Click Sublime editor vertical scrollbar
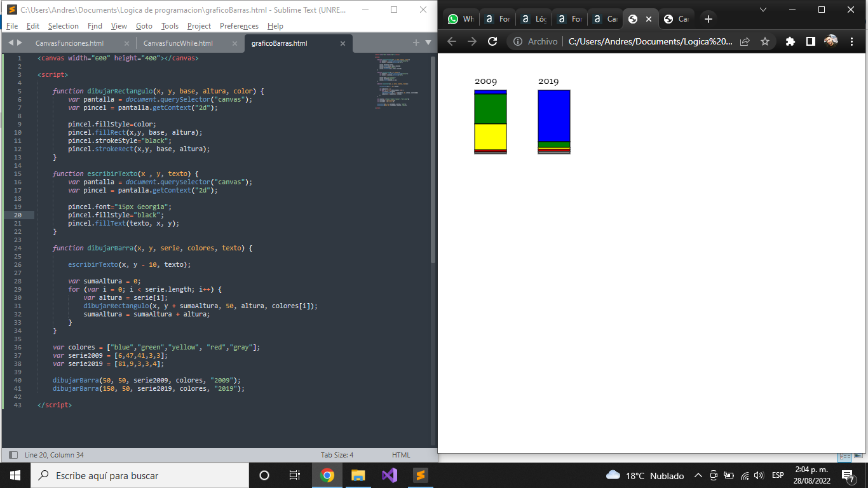Viewport: 868px width, 488px height. click(433, 159)
